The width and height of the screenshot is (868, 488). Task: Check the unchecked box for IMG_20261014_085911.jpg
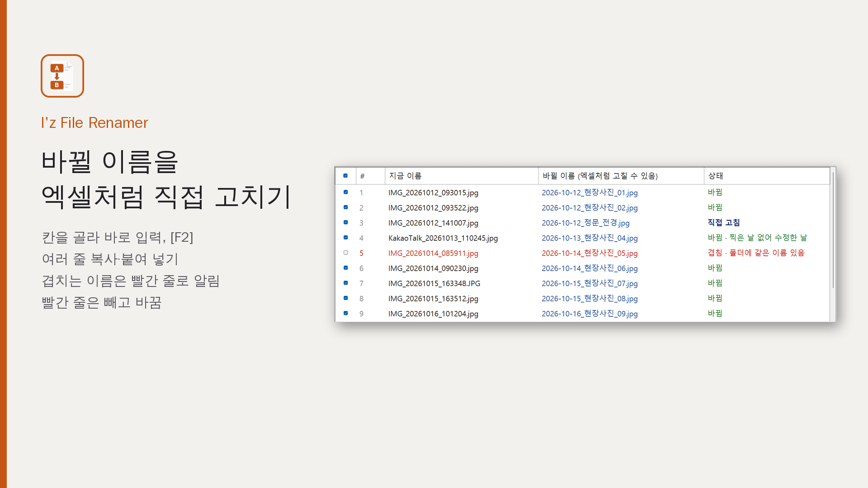[346, 253]
